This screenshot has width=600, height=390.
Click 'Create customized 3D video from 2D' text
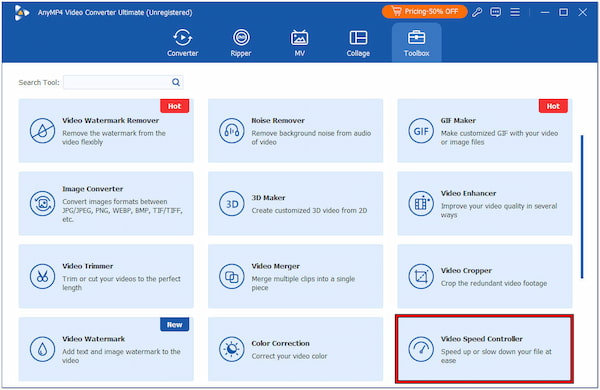coord(309,211)
